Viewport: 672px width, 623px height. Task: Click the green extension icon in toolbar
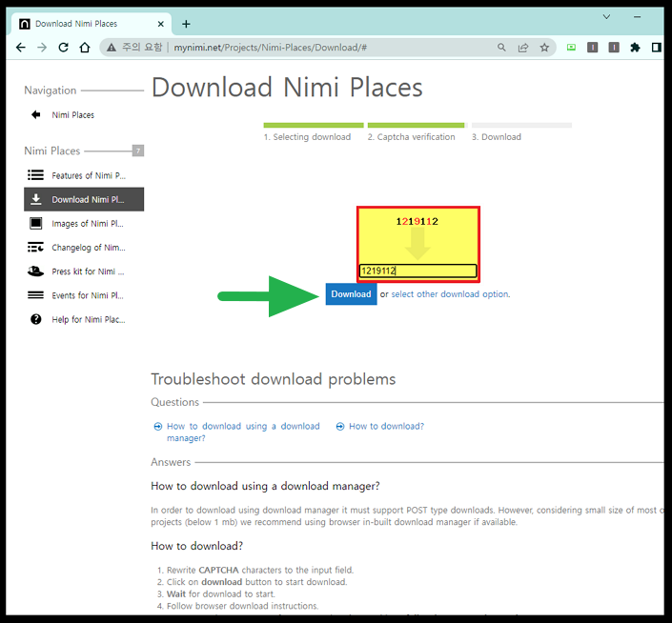point(571,48)
